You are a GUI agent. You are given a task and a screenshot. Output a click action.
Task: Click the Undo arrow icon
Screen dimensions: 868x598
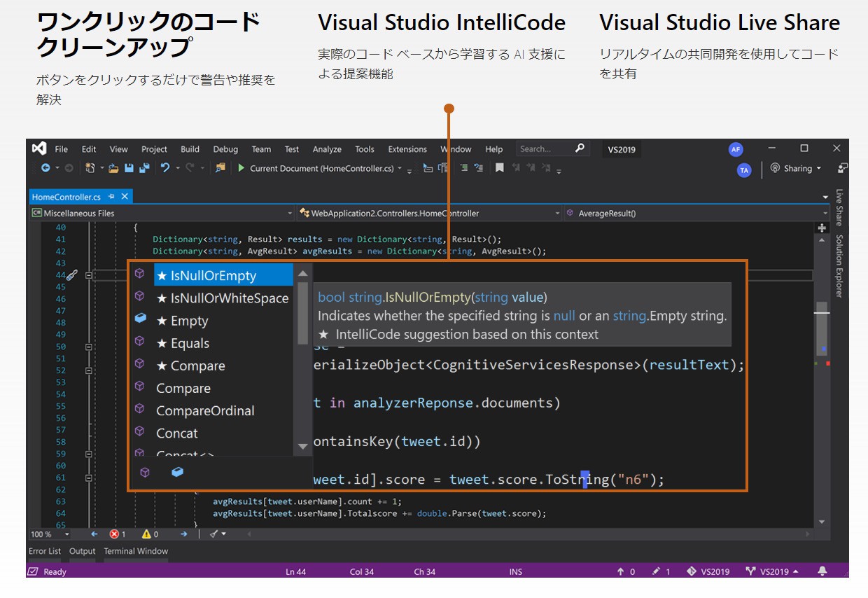point(165,168)
